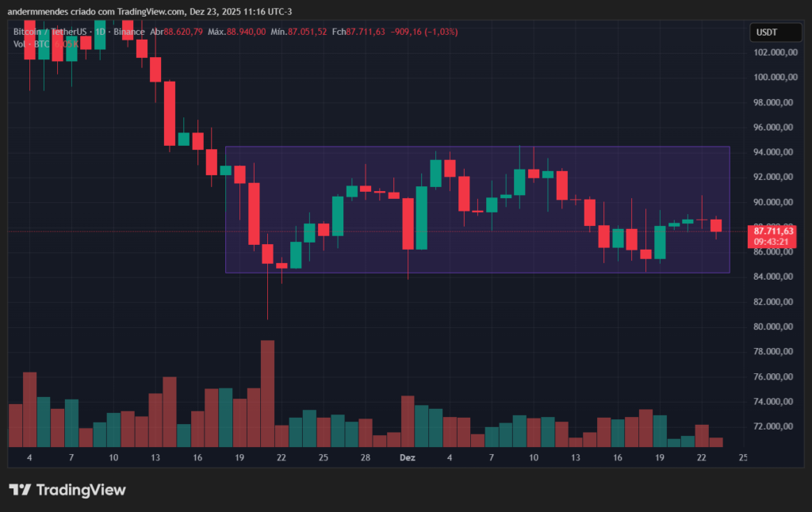Click the Abr opening price value in legend

coord(182,32)
